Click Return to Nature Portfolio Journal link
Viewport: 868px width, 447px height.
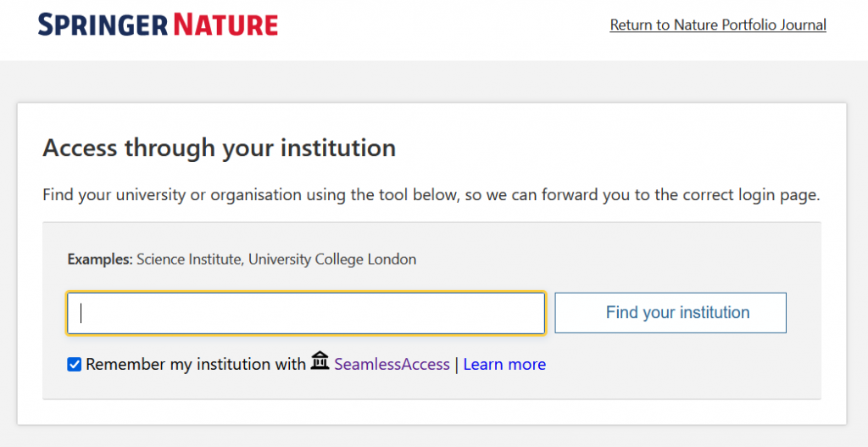tap(718, 25)
